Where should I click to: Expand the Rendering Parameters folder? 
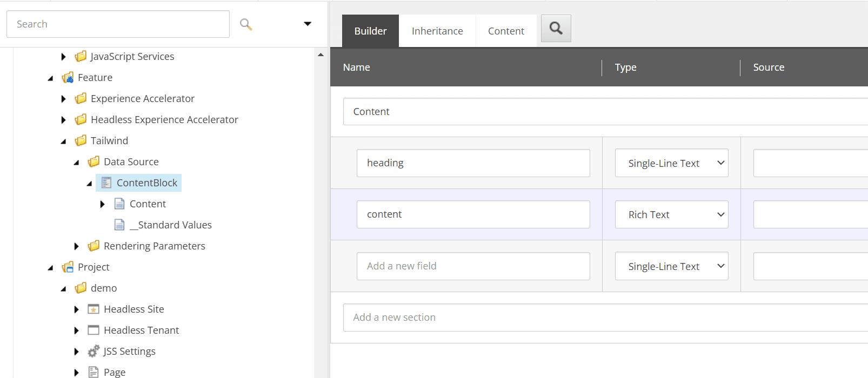click(x=76, y=246)
